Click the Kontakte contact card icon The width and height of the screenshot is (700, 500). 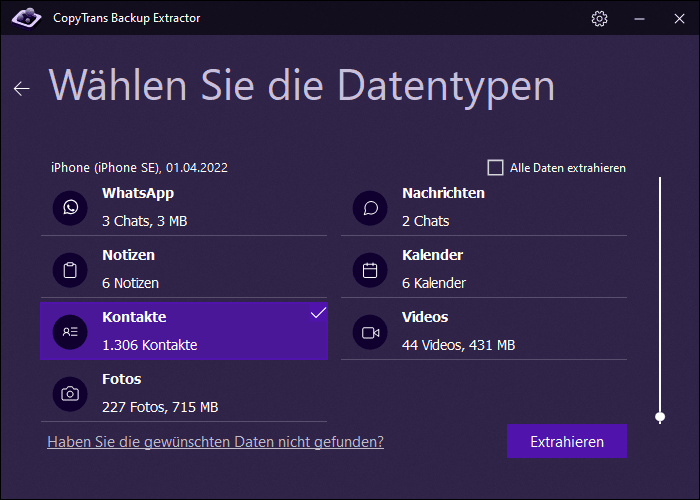(x=70, y=332)
